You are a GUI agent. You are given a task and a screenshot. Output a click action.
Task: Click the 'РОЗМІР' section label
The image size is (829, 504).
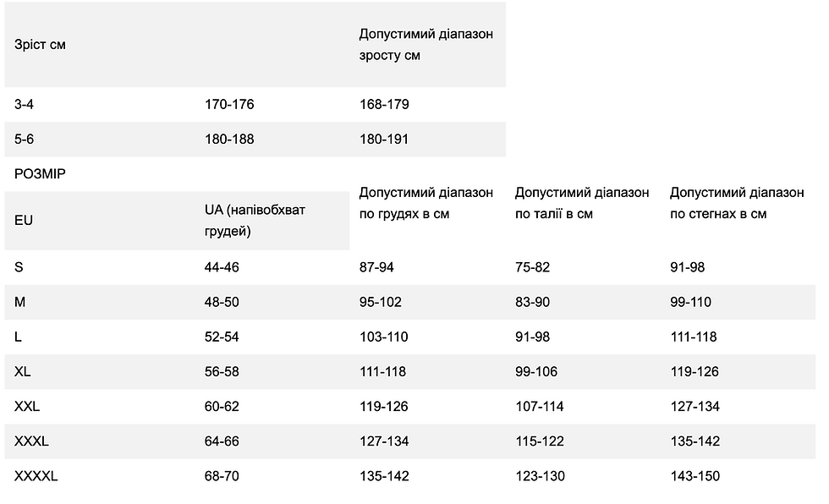click(x=41, y=173)
